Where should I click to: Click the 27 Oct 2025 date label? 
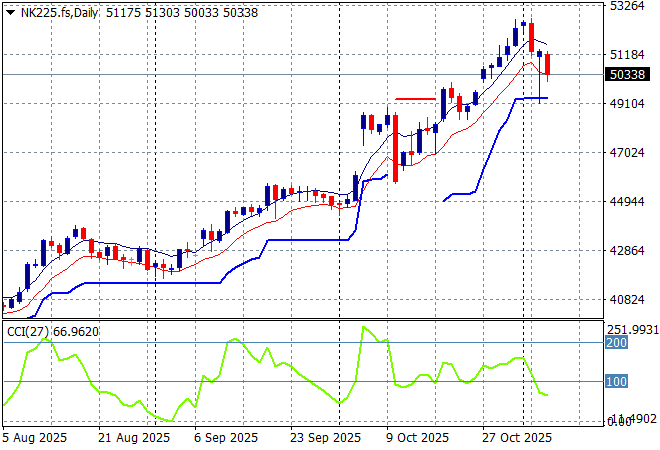tap(515, 438)
